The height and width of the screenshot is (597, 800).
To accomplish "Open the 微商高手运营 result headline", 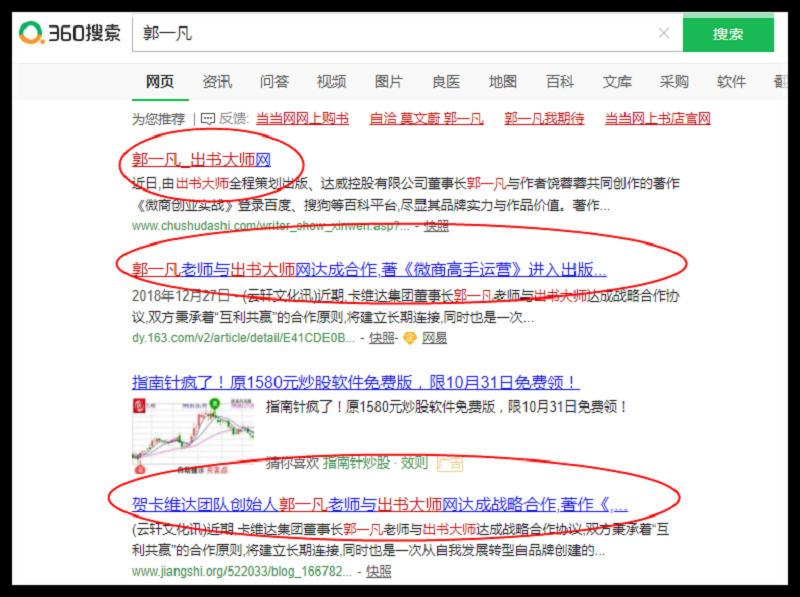I will (x=369, y=269).
